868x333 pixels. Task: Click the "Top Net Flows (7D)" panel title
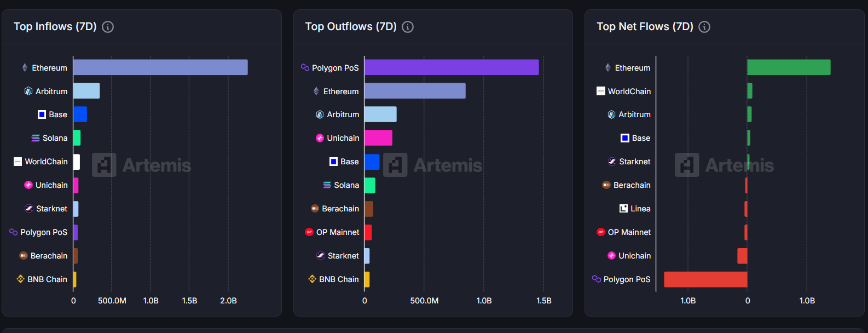pyautogui.click(x=645, y=26)
